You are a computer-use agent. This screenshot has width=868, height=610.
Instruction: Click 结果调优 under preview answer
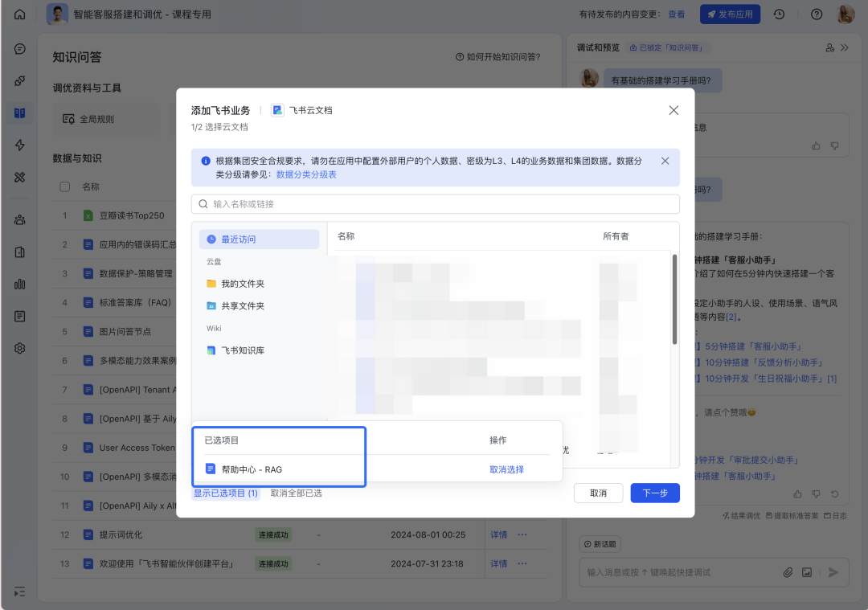[x=741, y=516]
